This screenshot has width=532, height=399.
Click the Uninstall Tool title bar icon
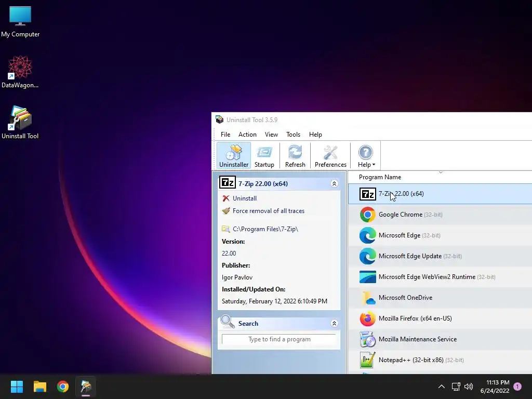tap(220, 119)
